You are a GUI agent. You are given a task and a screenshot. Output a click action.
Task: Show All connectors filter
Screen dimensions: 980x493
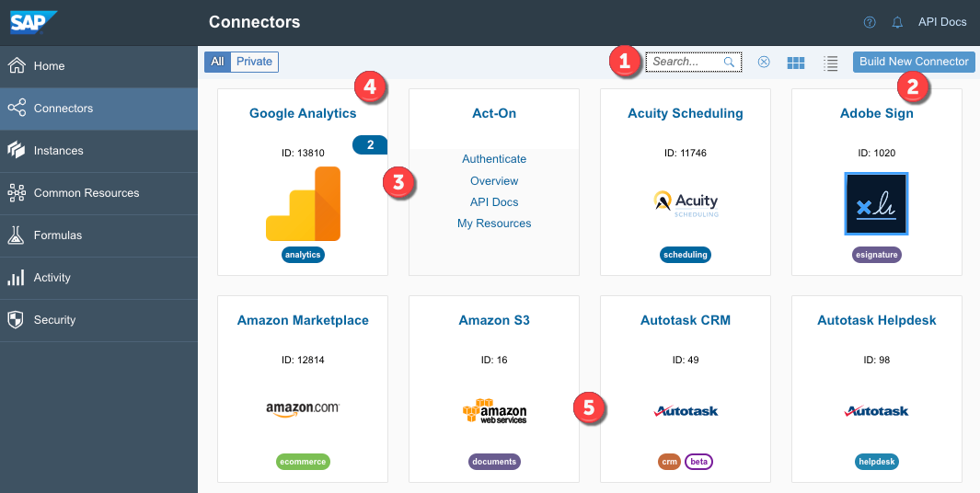(217, 62)
